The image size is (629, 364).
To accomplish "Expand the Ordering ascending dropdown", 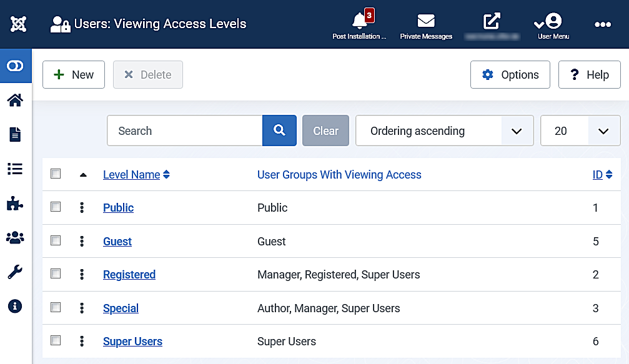I will 444,131.
